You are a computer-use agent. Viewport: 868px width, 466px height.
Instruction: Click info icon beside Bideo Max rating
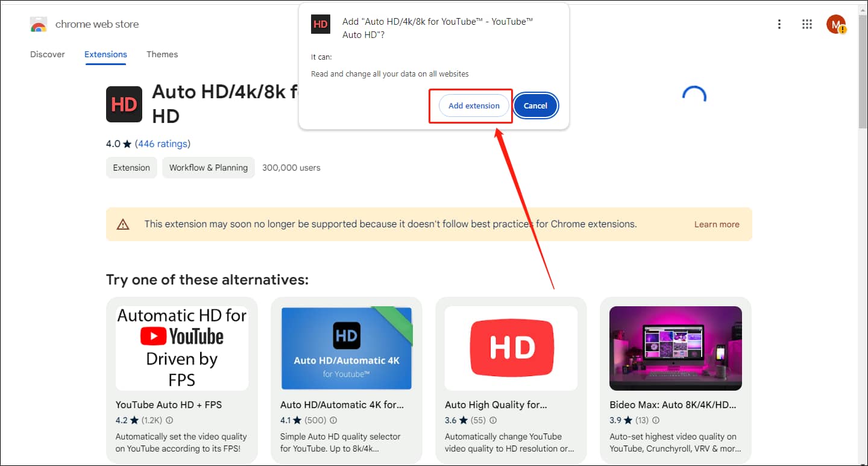[656, 420]
